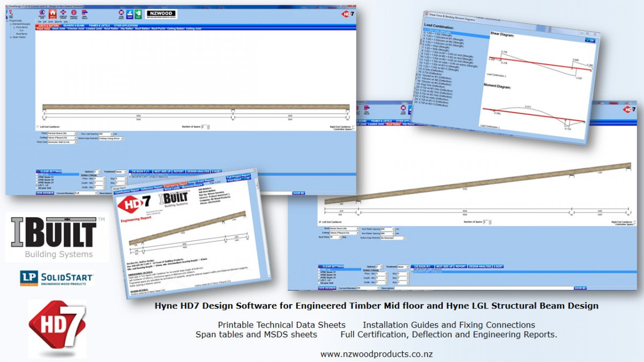Open the Deflection Report tab
This screenshot has width=644, height=362.
[151, 187]
